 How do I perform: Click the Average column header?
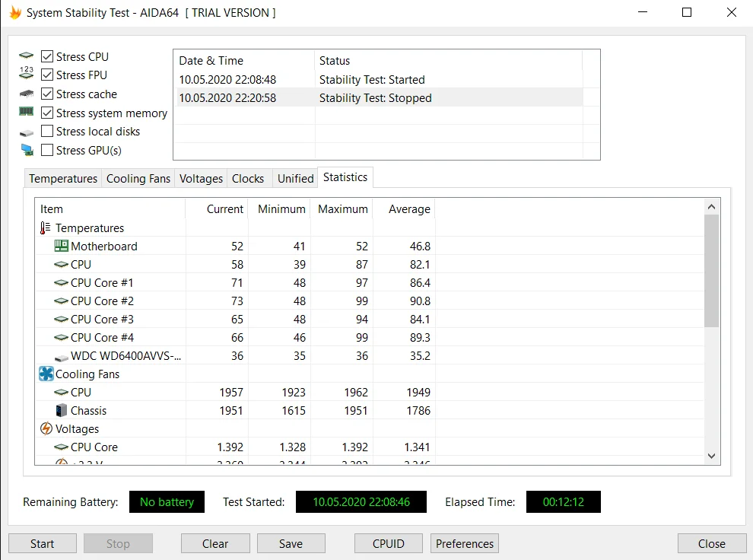(404, 209)
